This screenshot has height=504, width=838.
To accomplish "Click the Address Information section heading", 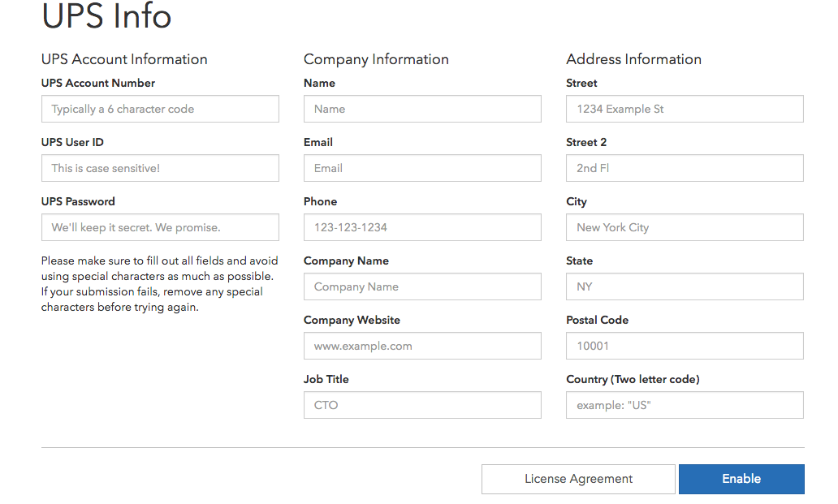I will pyautogui.click(x=634, y=59).
